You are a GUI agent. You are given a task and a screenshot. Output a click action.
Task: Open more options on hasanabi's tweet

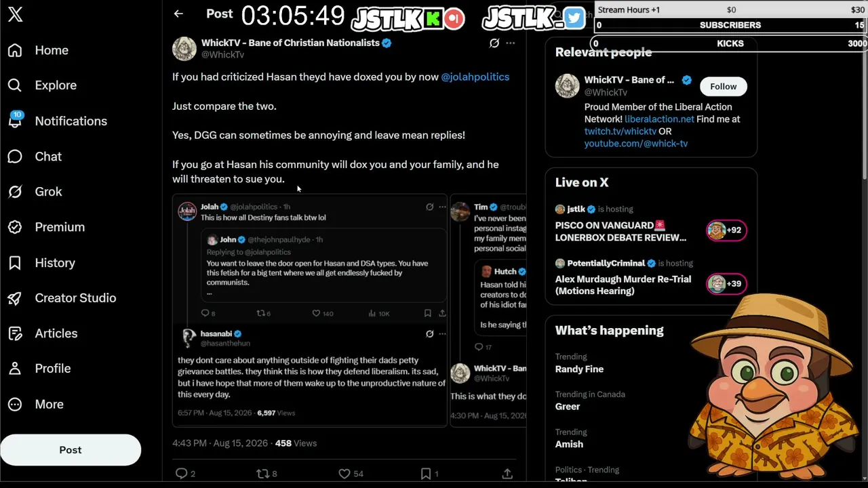[442, 333]
